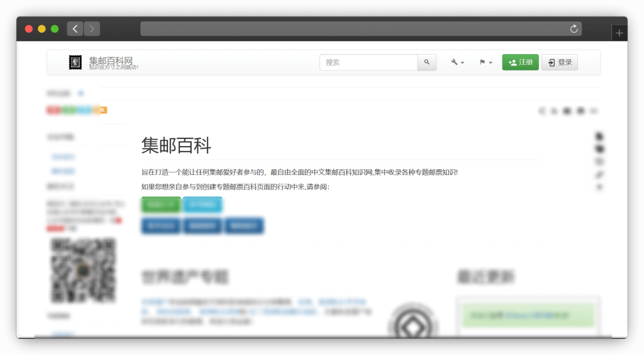Go forward with browser forward arrow
The image size is (644, 355).
coord(92,29)
